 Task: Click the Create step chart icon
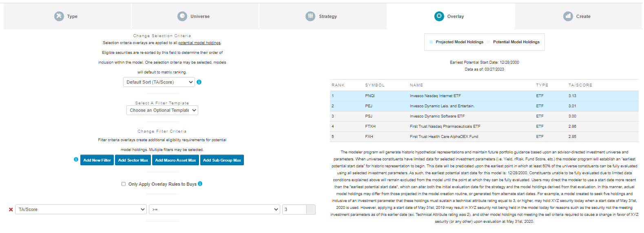(x=568, y=16)
